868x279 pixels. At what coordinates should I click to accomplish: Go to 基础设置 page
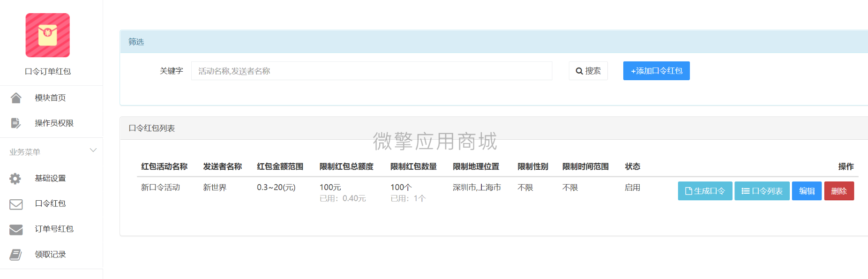[x=50, y=178]
